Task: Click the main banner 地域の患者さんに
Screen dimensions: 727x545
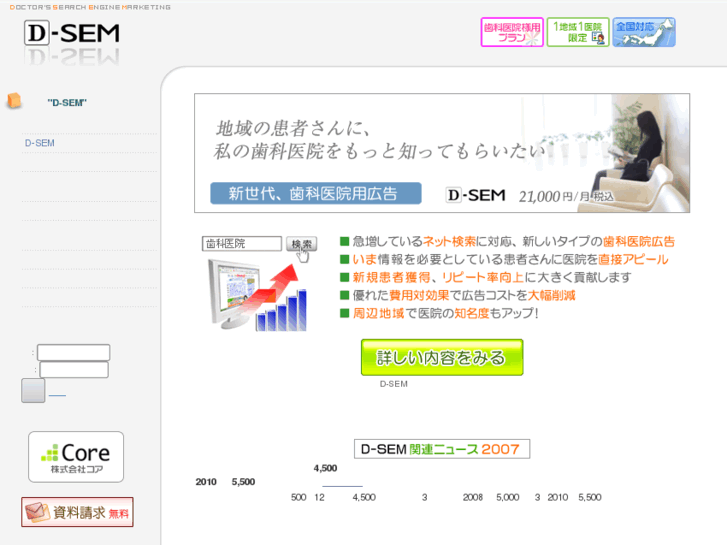Action: point(442,153)
